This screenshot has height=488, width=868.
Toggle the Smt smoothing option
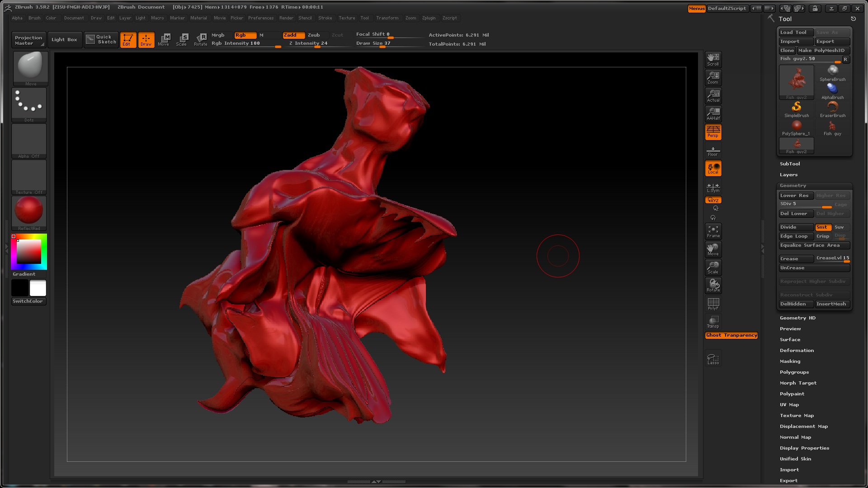821,227
